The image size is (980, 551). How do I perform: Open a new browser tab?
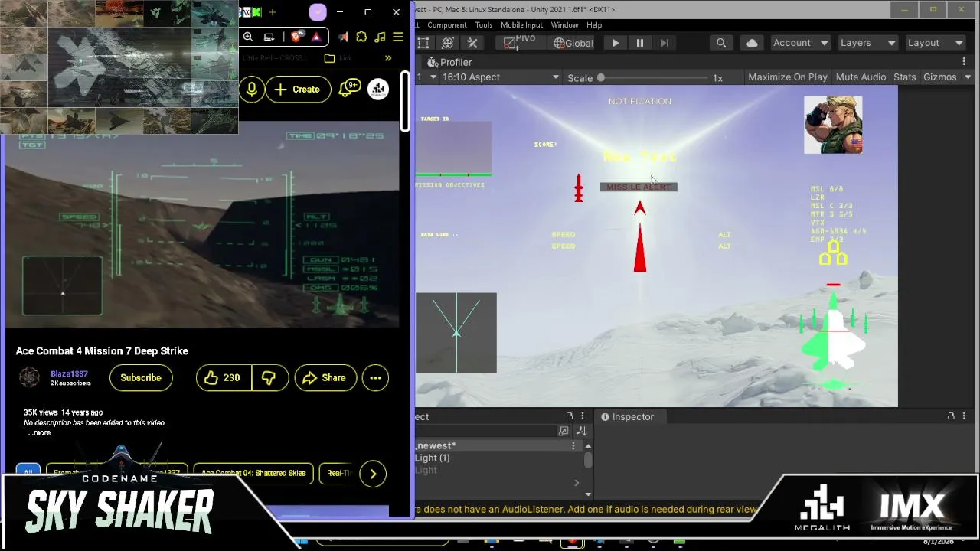pyautogui.click(x=272, y=12)
